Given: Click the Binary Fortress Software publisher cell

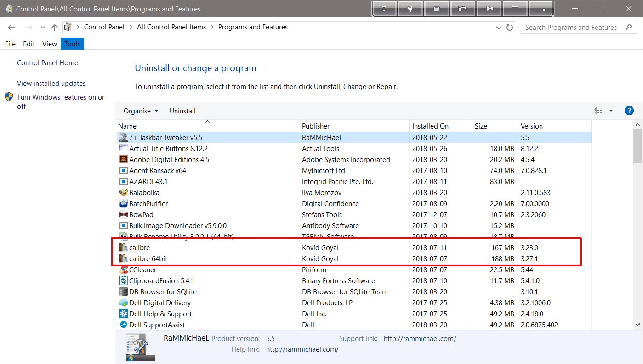Looking at the screenshot, I should coord(338,281).
